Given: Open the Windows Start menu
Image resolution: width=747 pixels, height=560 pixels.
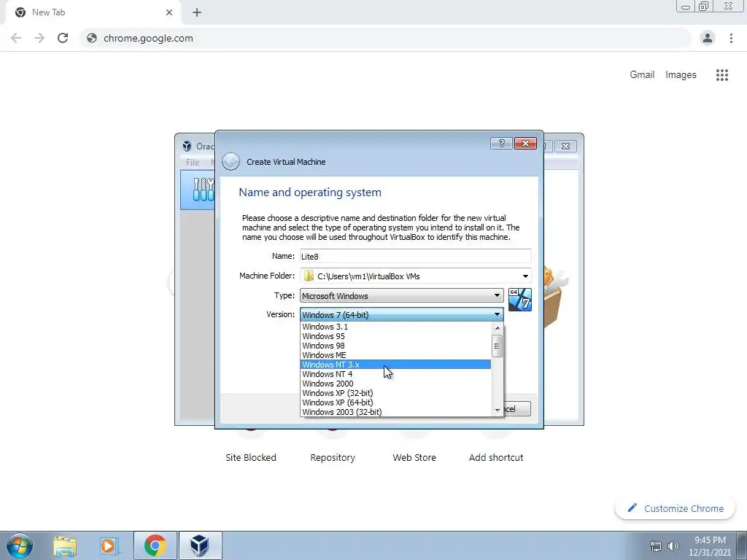Looking at the screenshot, I should click(19, 545).
